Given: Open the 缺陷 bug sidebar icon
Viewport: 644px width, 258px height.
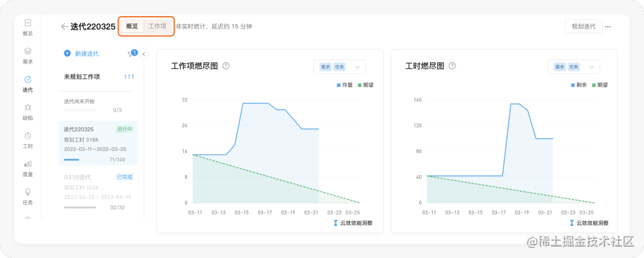Looking at the screenshot, I should point(28,107).
